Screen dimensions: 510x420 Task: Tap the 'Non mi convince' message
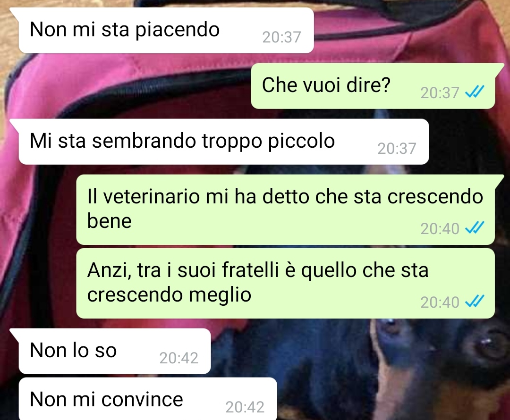click(148, 399)
